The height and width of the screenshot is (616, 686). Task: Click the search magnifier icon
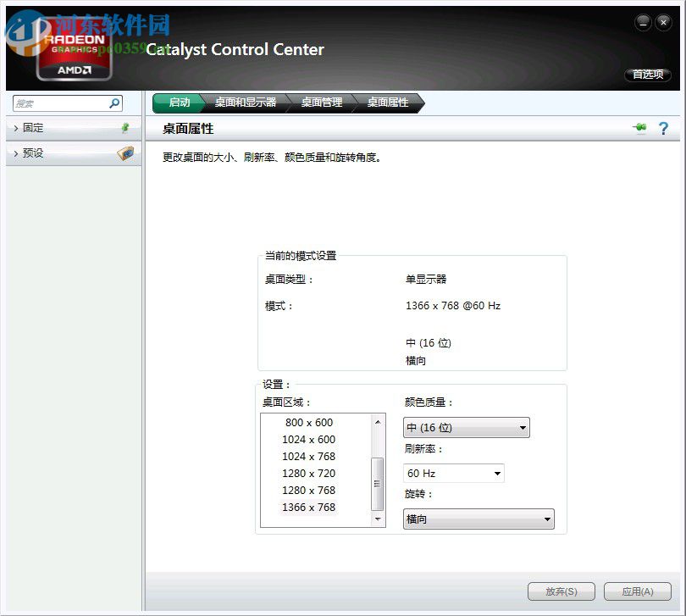point(113,103)
